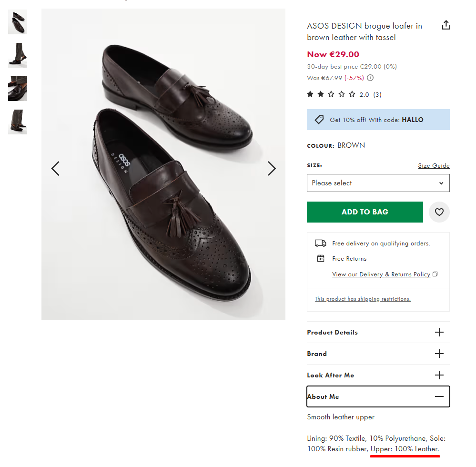The width and height of the screenshot is (476, 467).
Task: Click the share icon beside product title
Action: coord(446,25)
